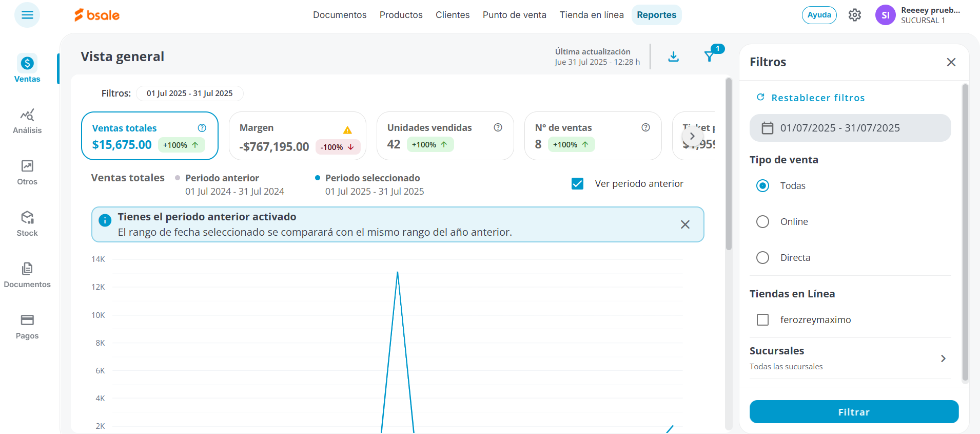Screen dimensions: 980x434
Task: Download the report via download icon
Action: pos(674,56)
